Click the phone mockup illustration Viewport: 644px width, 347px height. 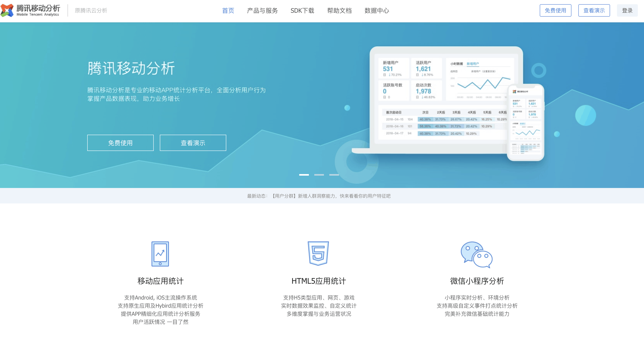coord(525,123)
